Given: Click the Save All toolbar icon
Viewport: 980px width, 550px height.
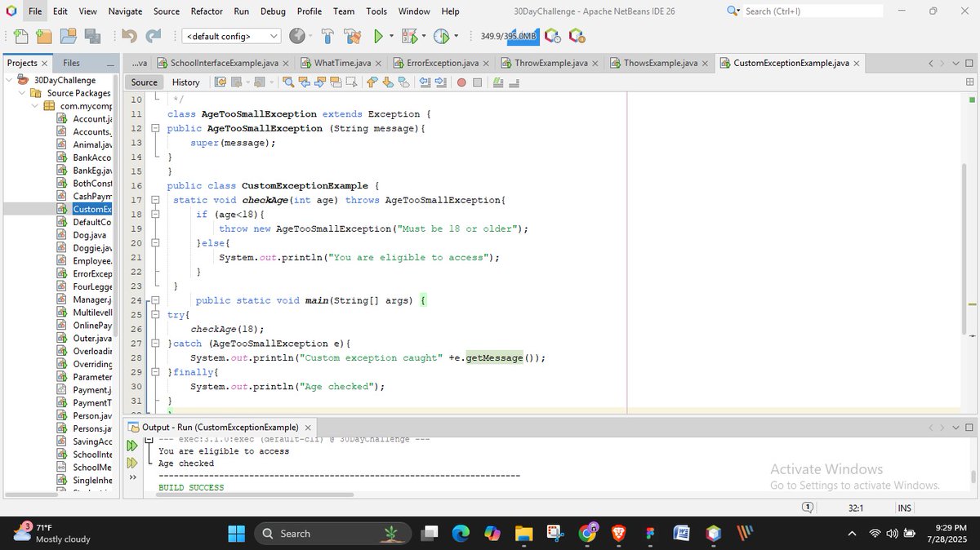Looking at the screenshot, I should tap(92, 36).
